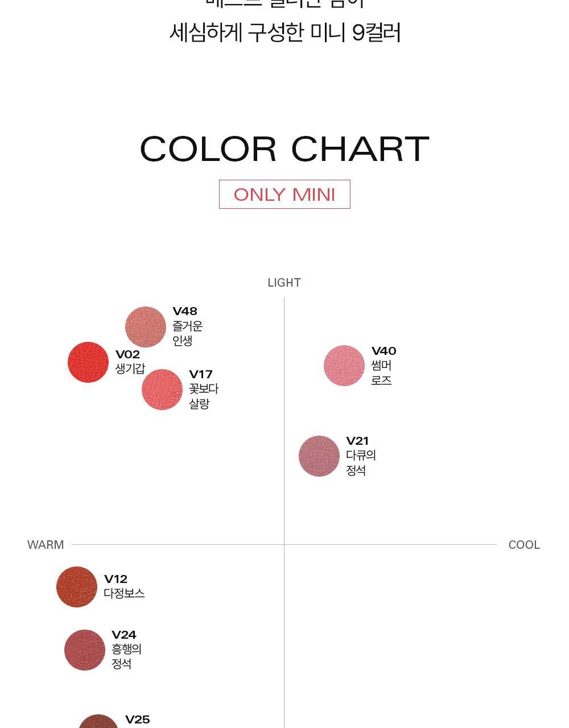The height and width of the screenshot is (728, 569).
Task: Select the V02 bright red swatch
Action: click(x=88, y=362)
